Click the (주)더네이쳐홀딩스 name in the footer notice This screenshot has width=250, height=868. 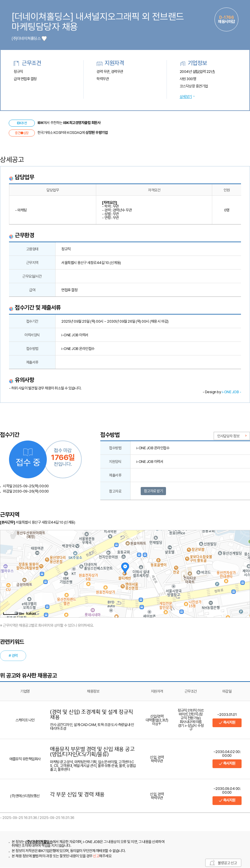click(39, 841)
